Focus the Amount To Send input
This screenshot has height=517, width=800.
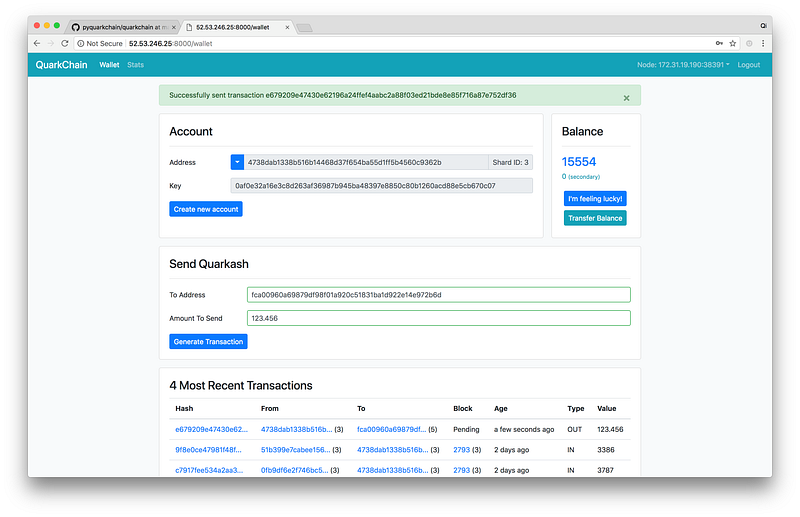pyautogui.click(x=439, y=318)
